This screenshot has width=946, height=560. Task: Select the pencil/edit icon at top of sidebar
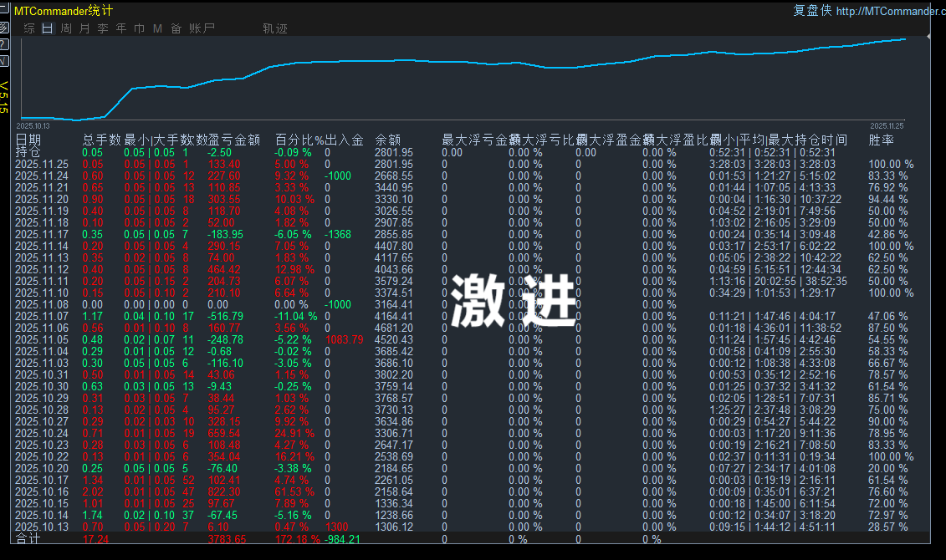click(4, 28)
